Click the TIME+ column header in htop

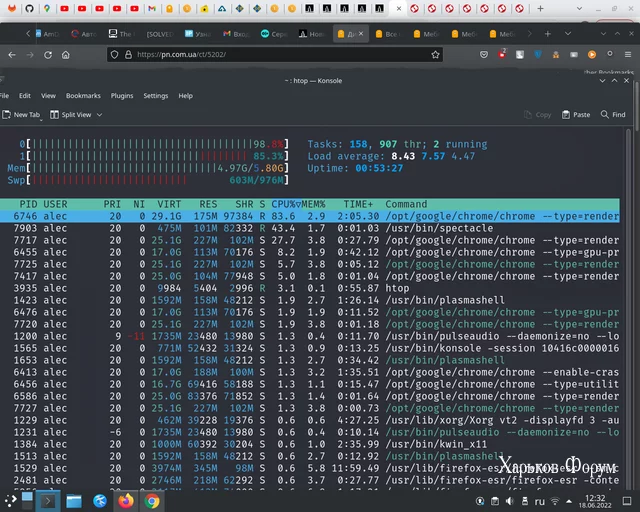[357, 204]
